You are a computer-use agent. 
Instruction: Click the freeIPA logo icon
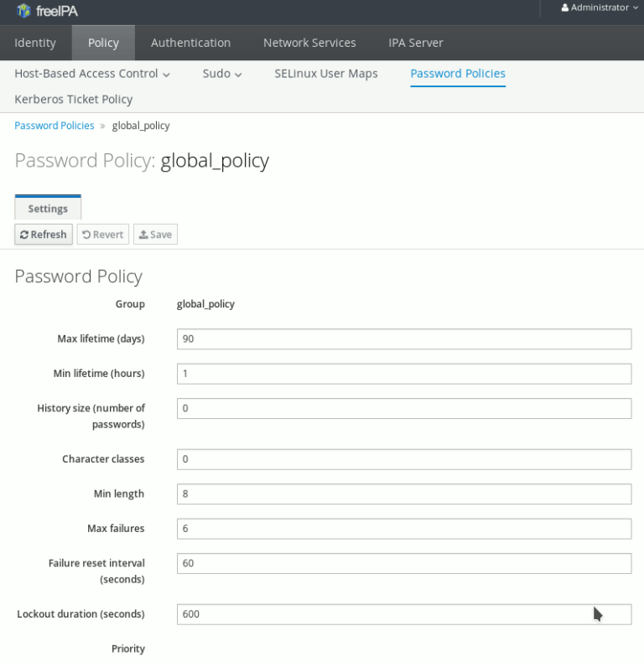pyautogui.click(x=23, y=11)
